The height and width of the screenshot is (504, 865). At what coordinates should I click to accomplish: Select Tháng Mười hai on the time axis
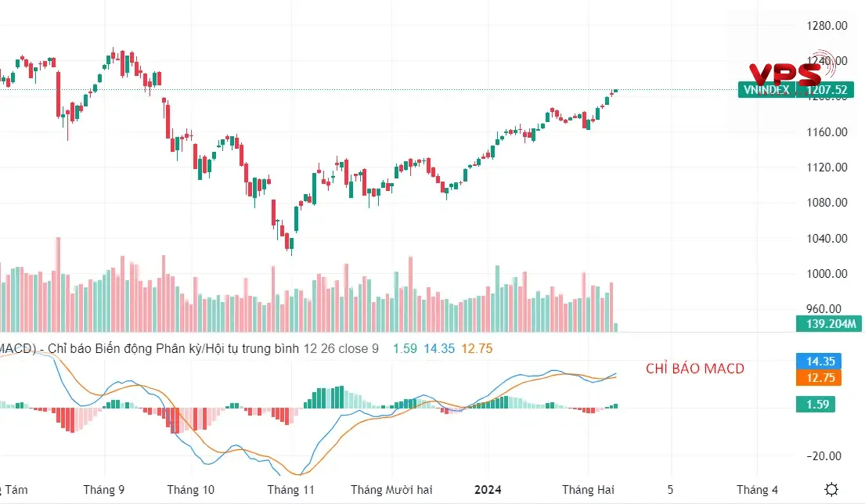(x=391, y=490)
